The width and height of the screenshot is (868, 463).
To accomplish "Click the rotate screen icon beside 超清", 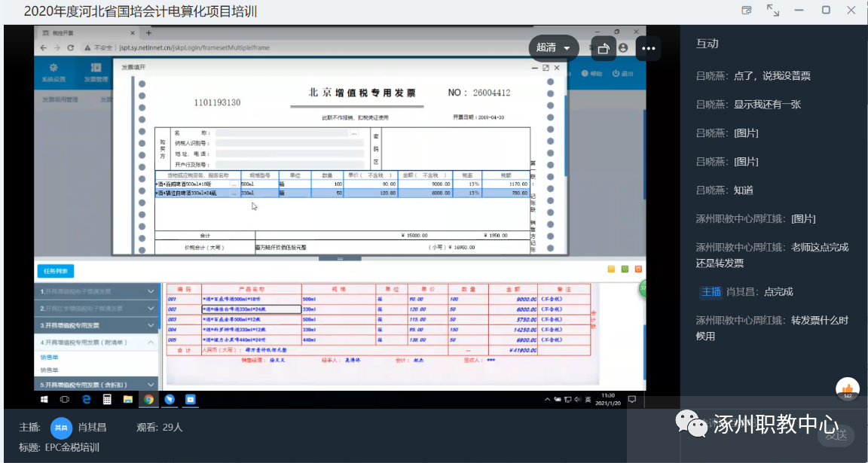I will 604,48.
